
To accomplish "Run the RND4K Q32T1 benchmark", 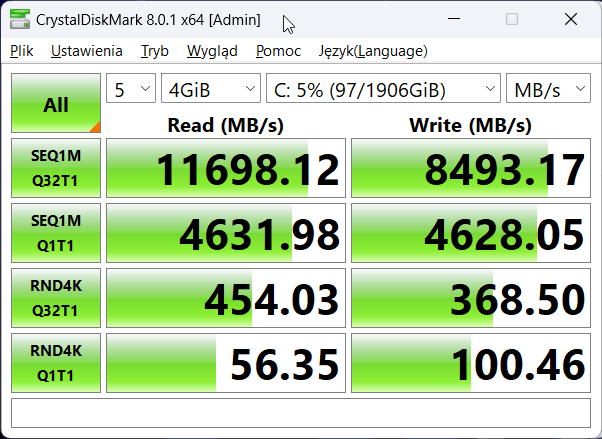I will (x=56, y=297).
